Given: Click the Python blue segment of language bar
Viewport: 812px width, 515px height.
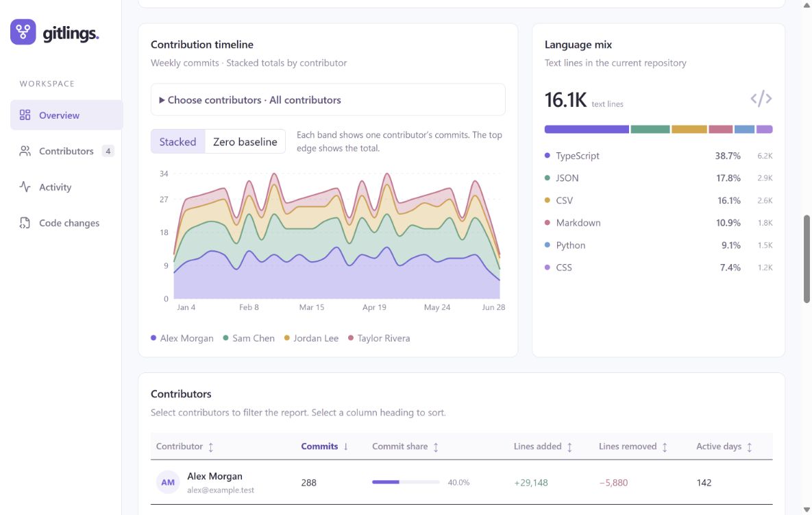Looking at the screenshot, I should 745,129.
